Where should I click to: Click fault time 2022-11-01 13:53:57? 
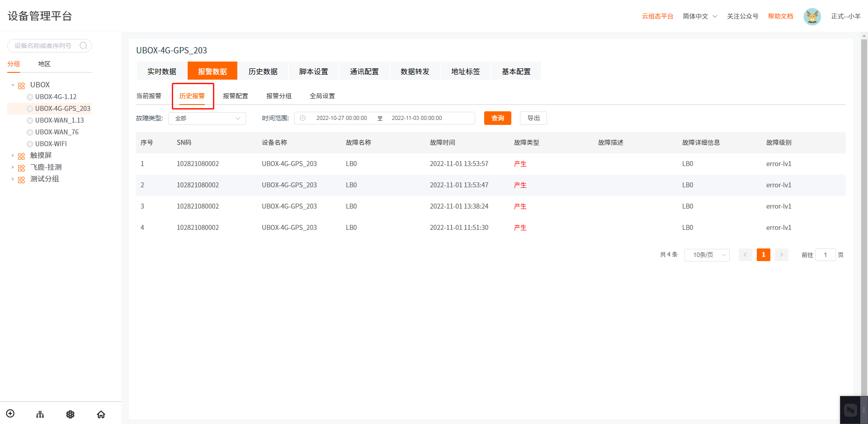click(x=459, y=164)
